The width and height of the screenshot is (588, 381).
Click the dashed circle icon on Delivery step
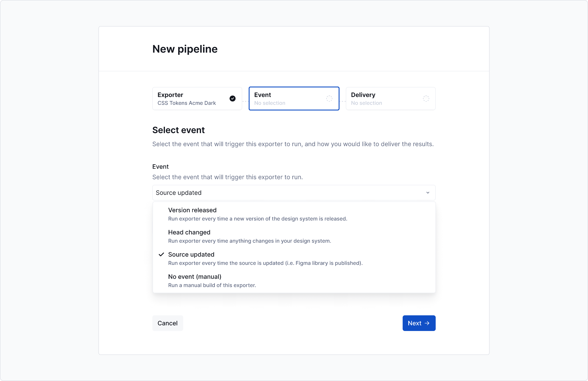pos(426,98)
